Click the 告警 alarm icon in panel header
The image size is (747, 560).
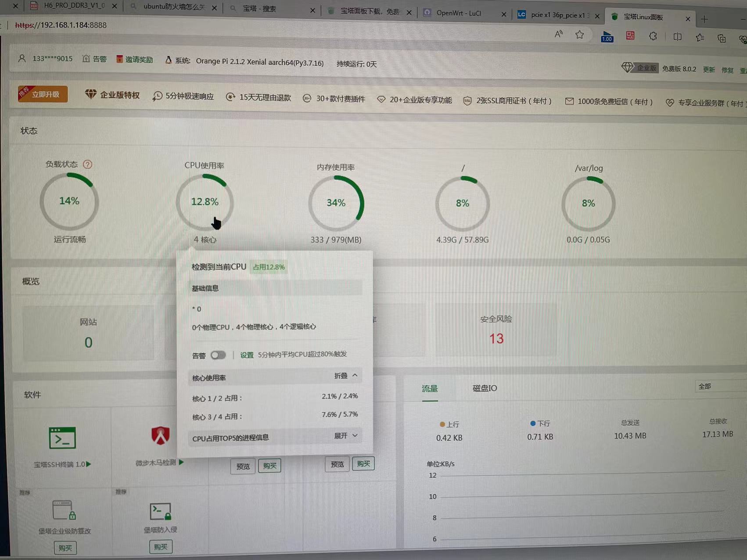[86, 58]
